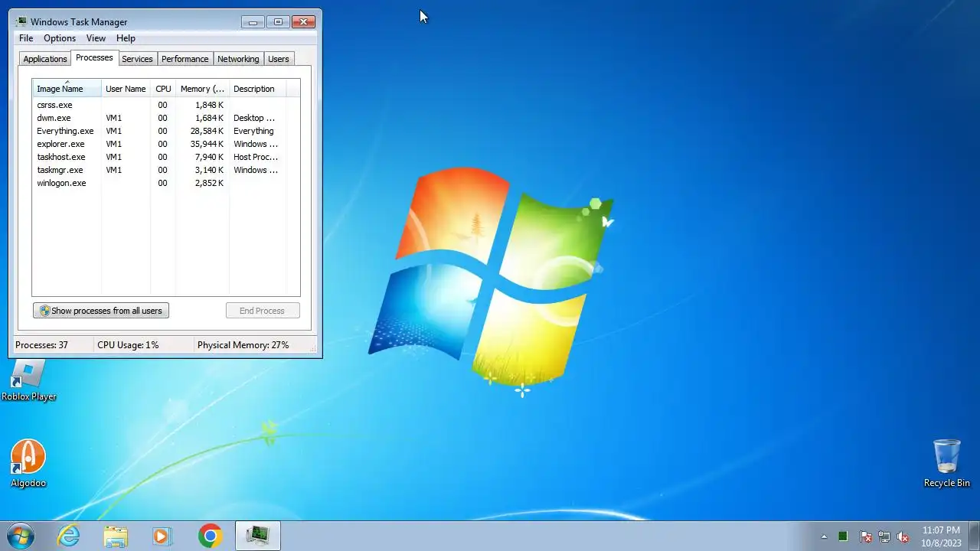This screenshot has height=551, width=980.
Task: Click CPU Usage: 1% status entry
Action: point(128,345)
